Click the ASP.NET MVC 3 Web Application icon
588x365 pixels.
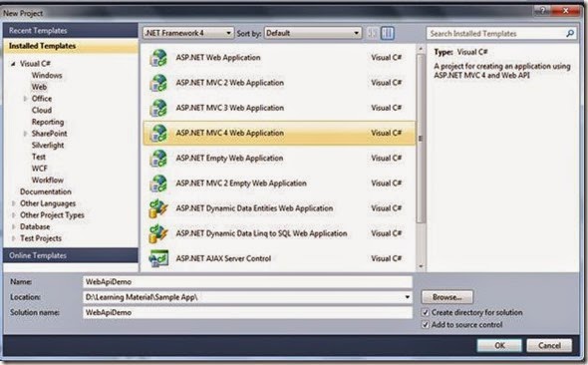[158, 108]
